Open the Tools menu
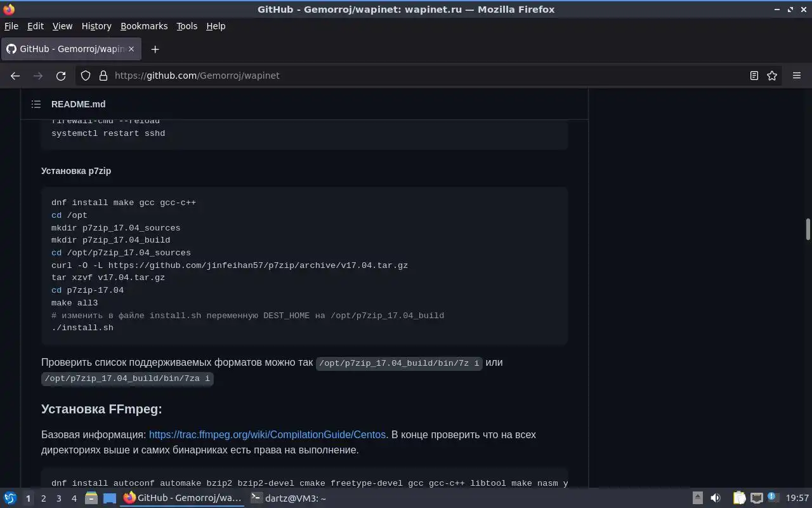812x508 pixels. (187, 26)
